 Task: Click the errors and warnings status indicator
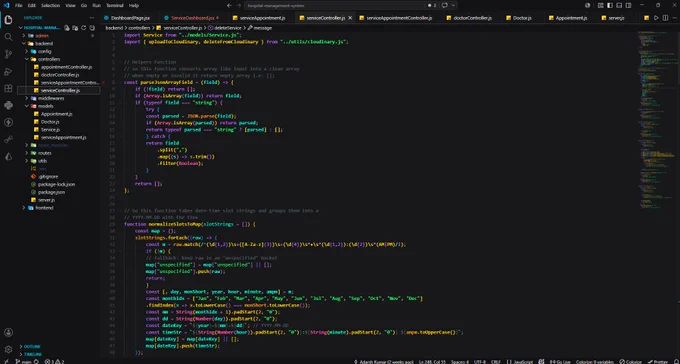click(54, 361)
